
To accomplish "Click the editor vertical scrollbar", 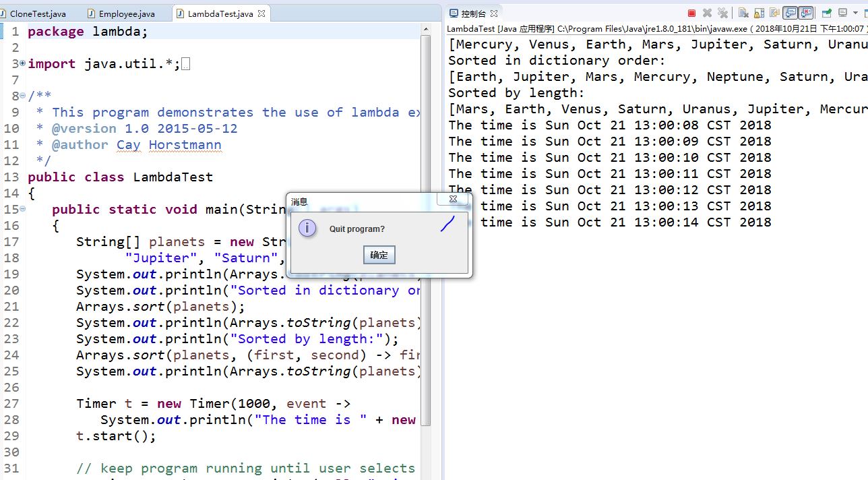I will coord(426,229).
